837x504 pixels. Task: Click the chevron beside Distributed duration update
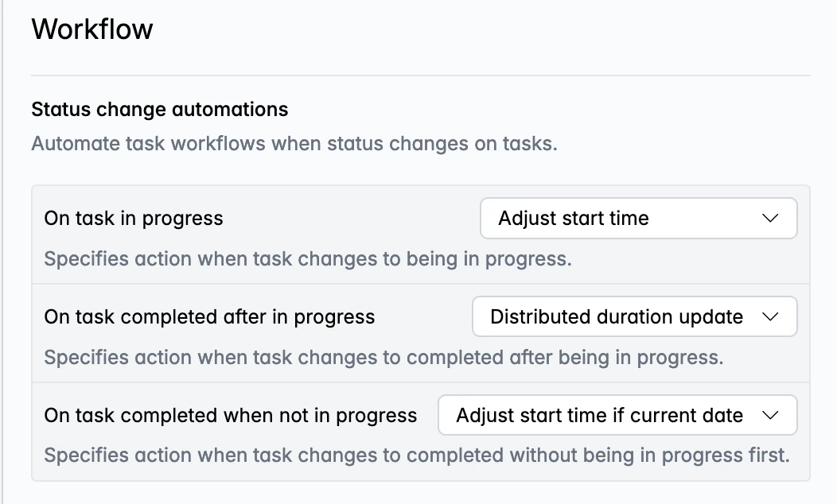773,316
